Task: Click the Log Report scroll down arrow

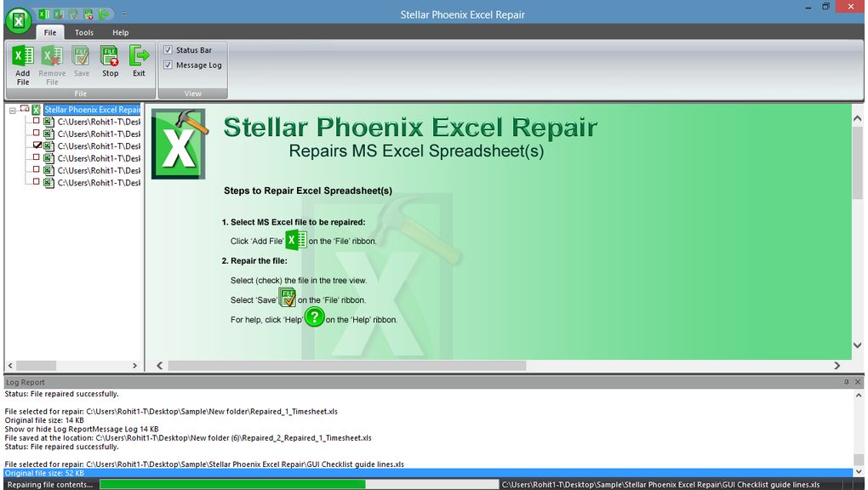Action: pos(859,472)
